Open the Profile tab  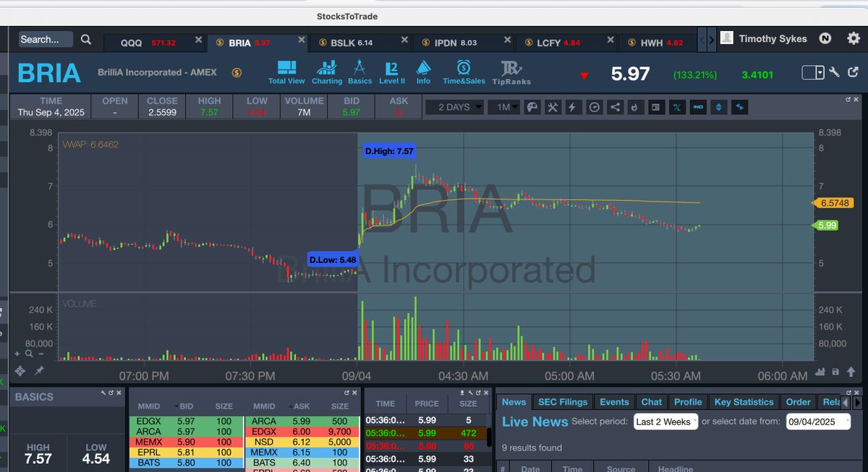(x=688, y=402)
